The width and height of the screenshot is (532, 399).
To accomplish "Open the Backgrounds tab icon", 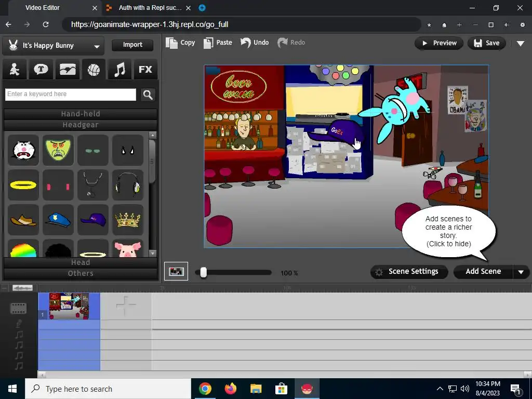I will point(67,69).
